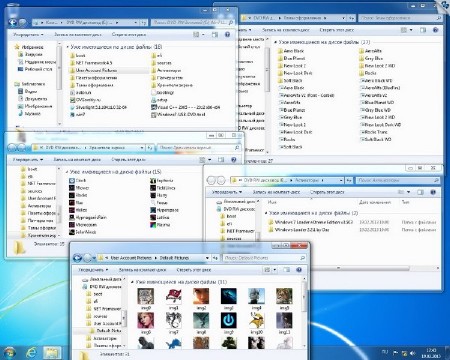Select the snow leopard picture img0

[x=146, y=299]
